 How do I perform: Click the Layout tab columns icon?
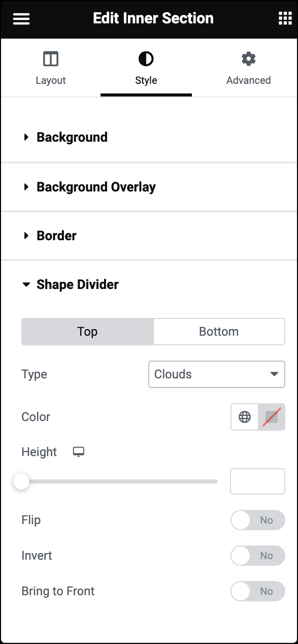tap(50, 59)
